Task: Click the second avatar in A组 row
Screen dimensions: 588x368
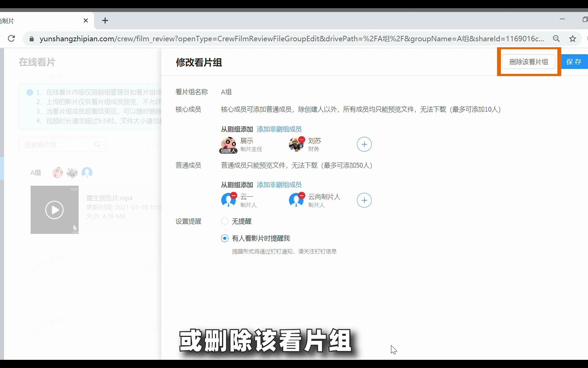Action: 72,173
